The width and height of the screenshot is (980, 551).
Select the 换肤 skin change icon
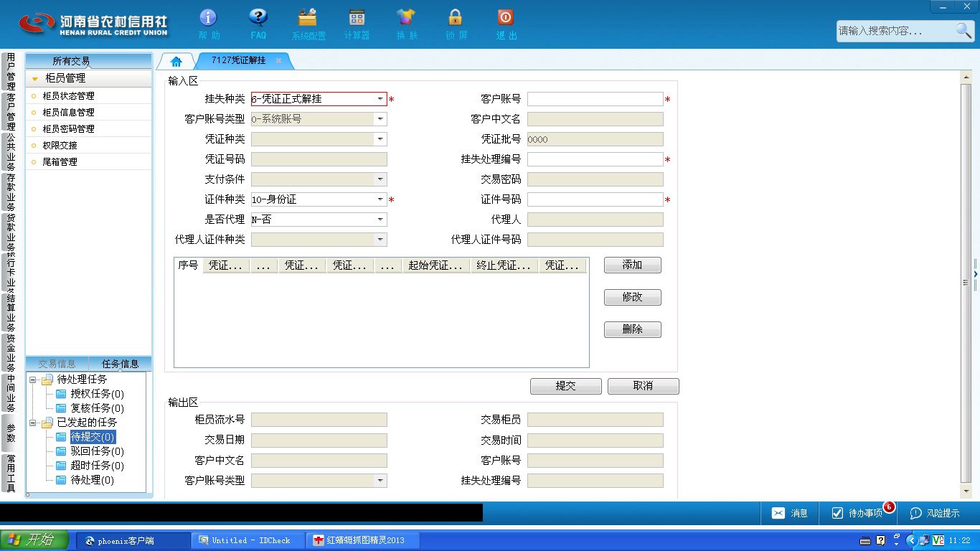[406, 17]
